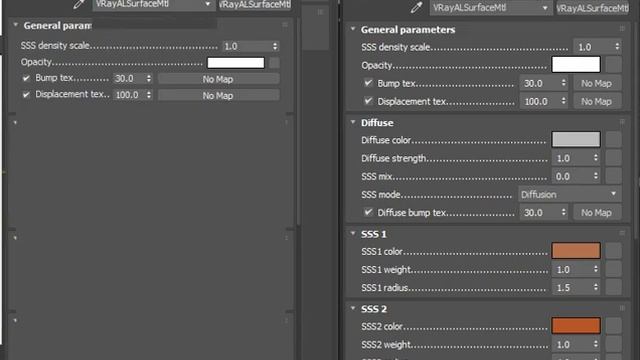Viewport: 640px width, 360px height.
Task: Click Diffuse strength value field
Action: [571, 158]
